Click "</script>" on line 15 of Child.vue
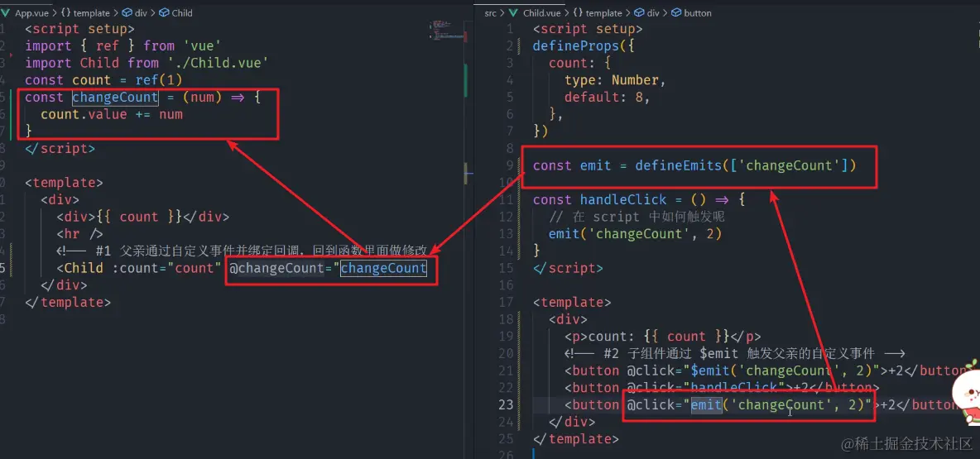This screenshot has width=980, height=459. [x=568, y=268]
